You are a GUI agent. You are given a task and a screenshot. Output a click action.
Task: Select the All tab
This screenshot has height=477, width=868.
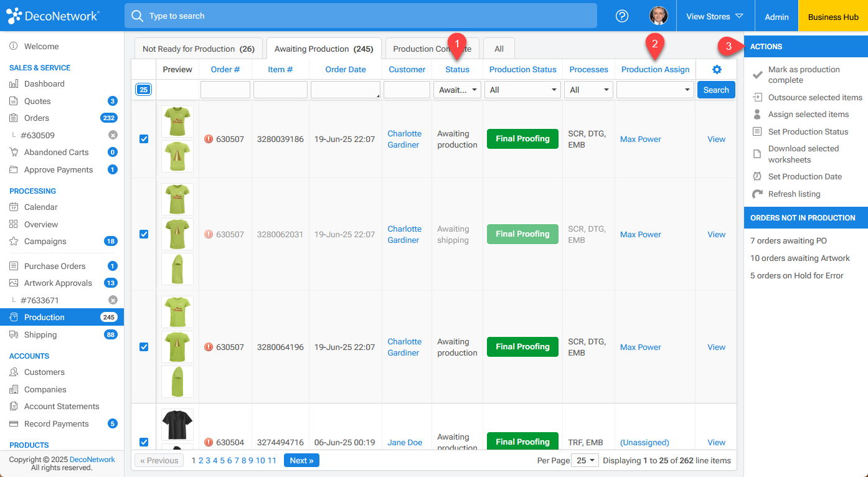click(x=499, y=49)
